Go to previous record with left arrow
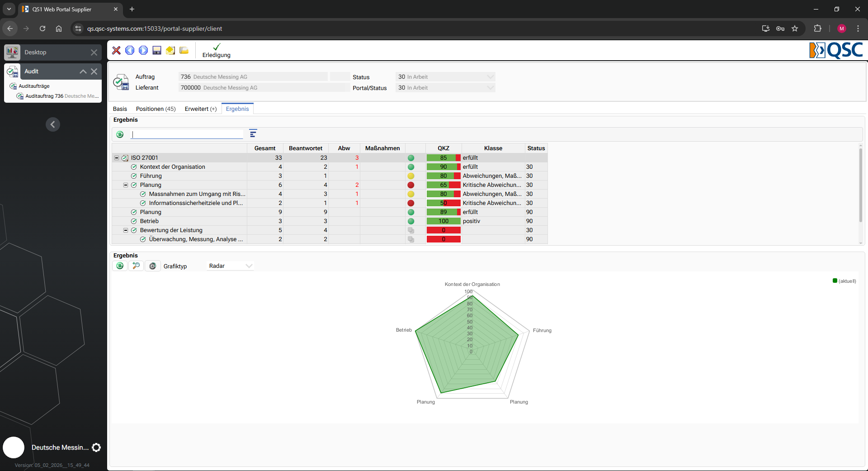Image resolution: width=868 pixels, height=471 pixels. (130, 50)
